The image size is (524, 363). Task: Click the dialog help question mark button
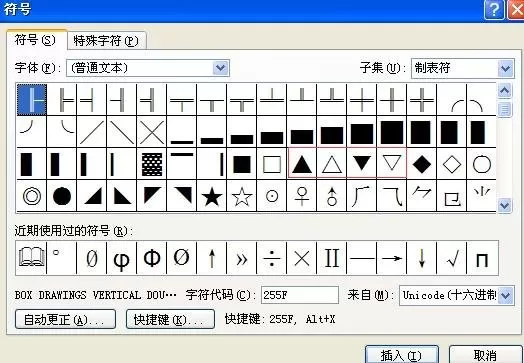(x=494, y=11)
